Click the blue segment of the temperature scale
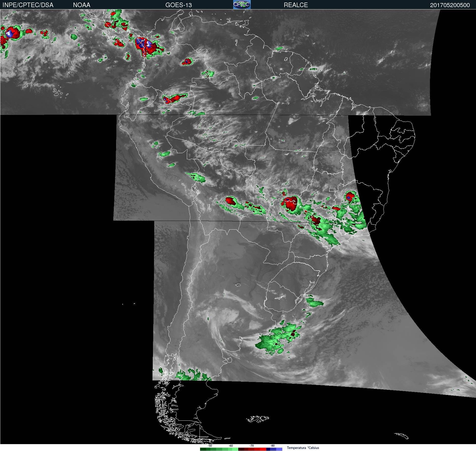The image size is (476, 451). click(274, 449)
